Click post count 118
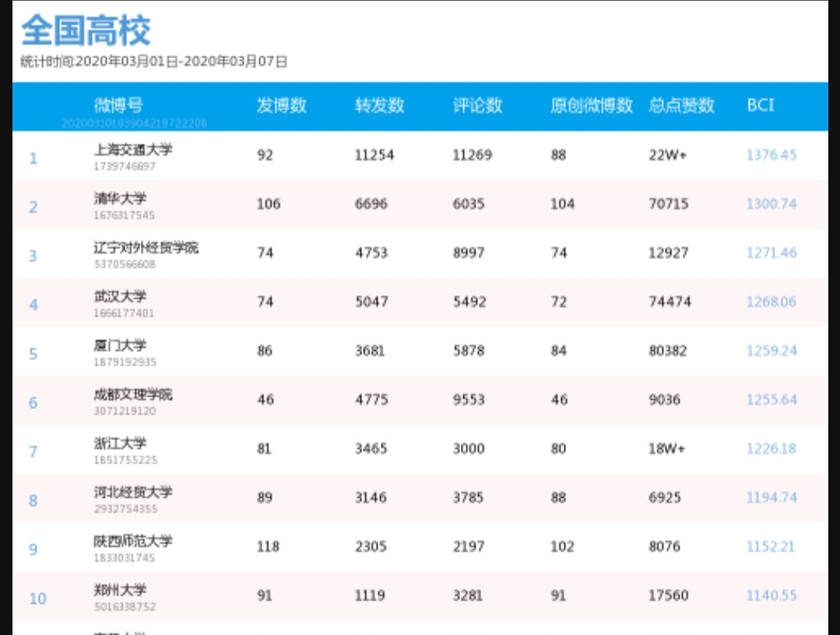This screenshot has width=840, height=635. point(268,546)
